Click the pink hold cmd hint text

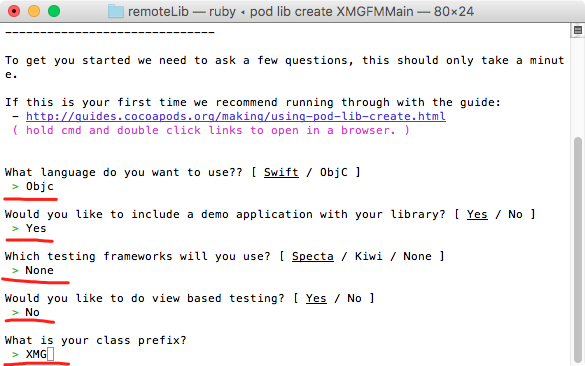point(211,131)
